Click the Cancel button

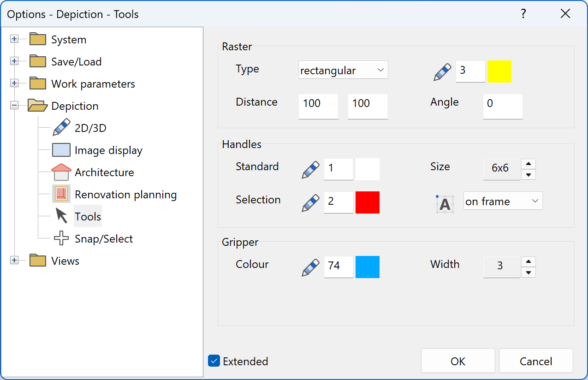[x=535, y=361]
